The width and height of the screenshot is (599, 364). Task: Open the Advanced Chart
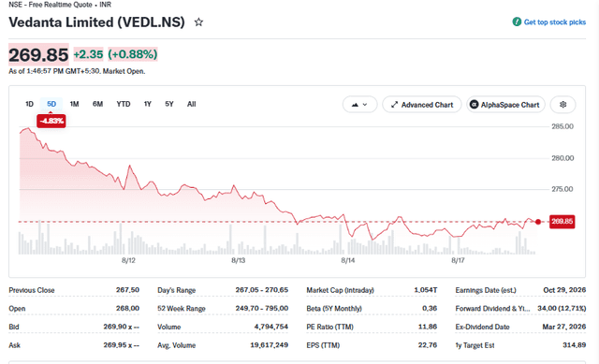pyautogui.click(x=422, y=104)
